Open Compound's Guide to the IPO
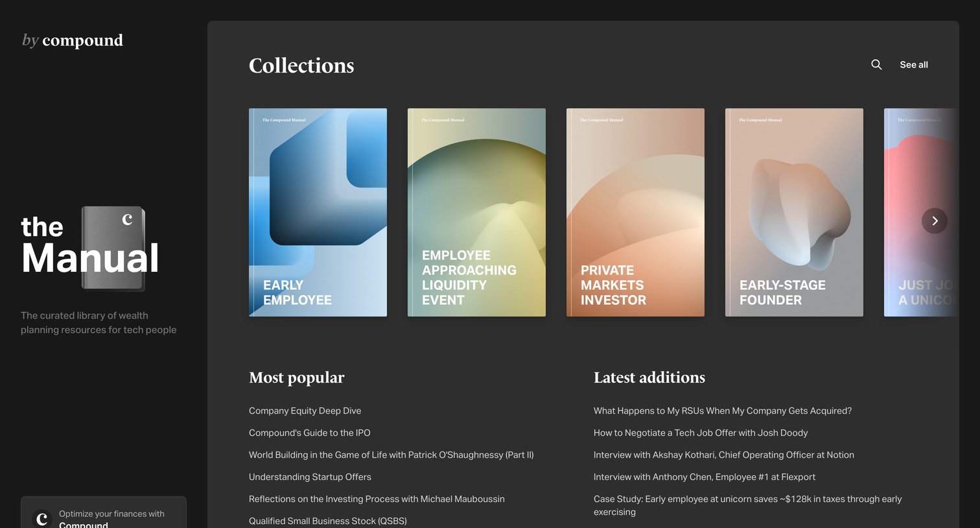The image size is (980, 528). coord(310,433)
